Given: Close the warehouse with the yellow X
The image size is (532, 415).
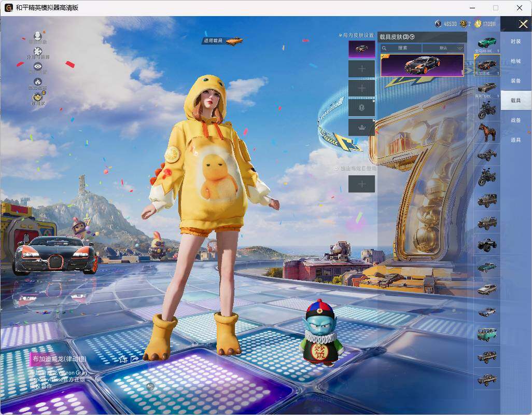Looking at the screenshot, I should tap(523, 24).
